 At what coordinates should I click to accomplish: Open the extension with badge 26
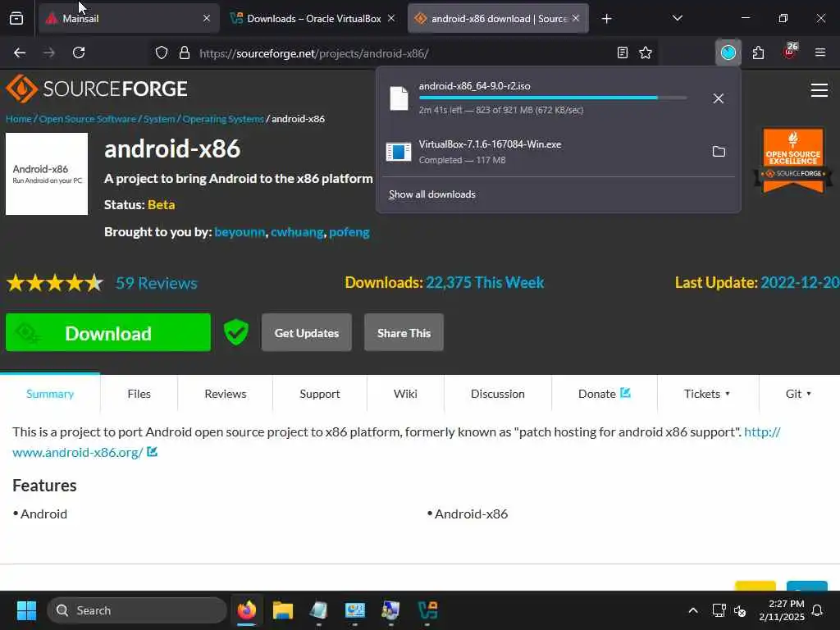click(790, 52)
